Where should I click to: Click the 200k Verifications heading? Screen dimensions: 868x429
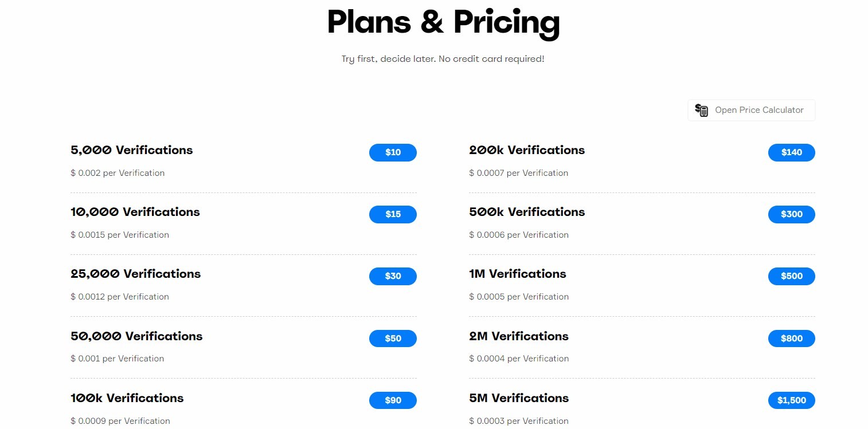click(527, 150)
